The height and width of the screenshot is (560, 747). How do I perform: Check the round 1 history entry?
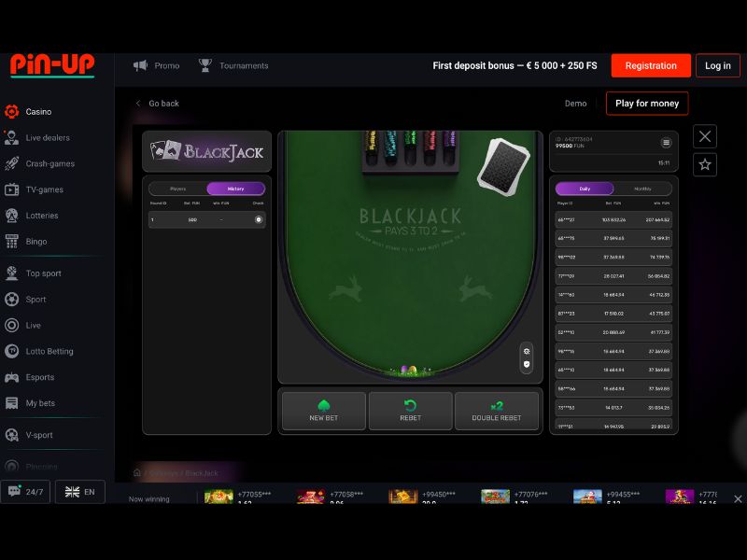click(x=259, y=219)
